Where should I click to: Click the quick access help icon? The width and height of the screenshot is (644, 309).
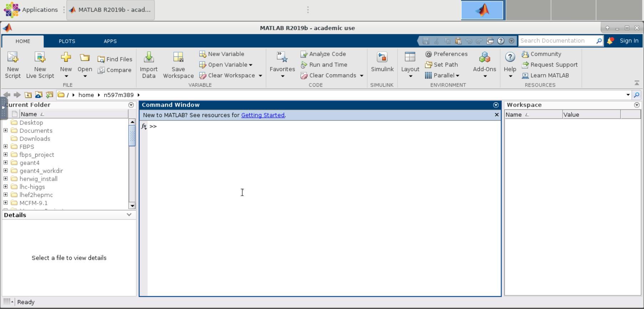pyautogui.click(x=501, y=41)
